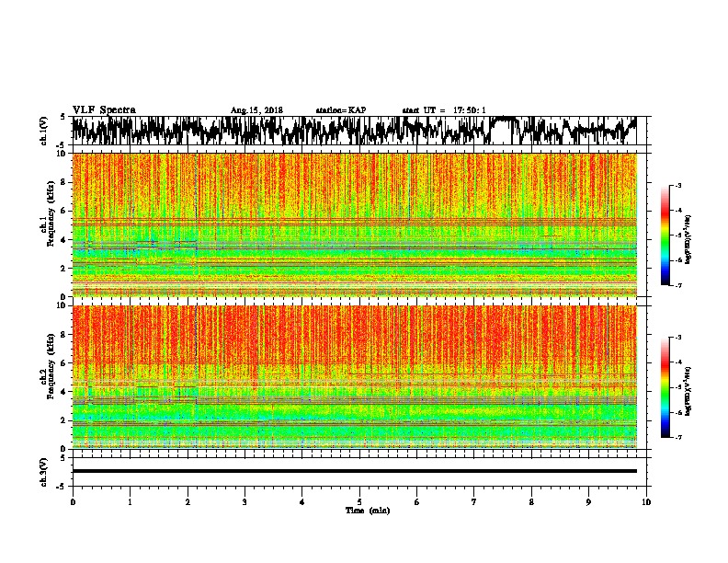Click the "3" tick on time axis
Image resolution: width=728 pixels, height=563 pixels.
[245, 502]
